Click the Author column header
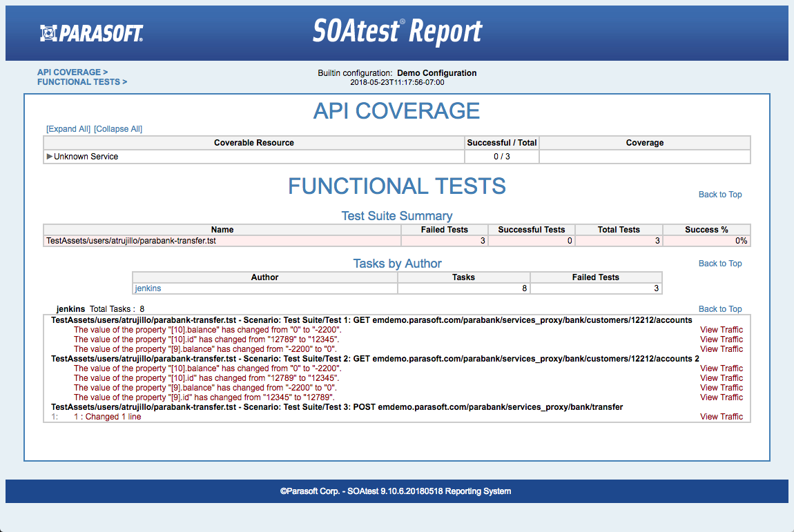794x532 pixels. click(x=265, y=277)
